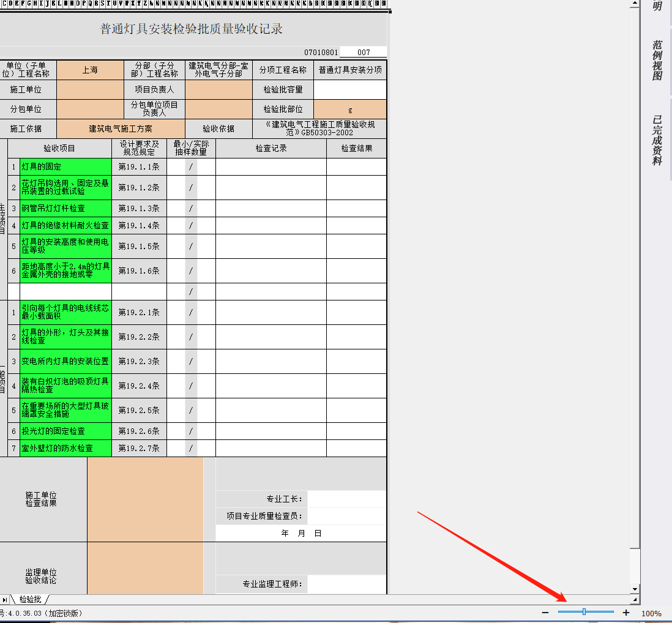
Task: Click the 第19.1.4条 clause cell
Action: pos(139,225)
